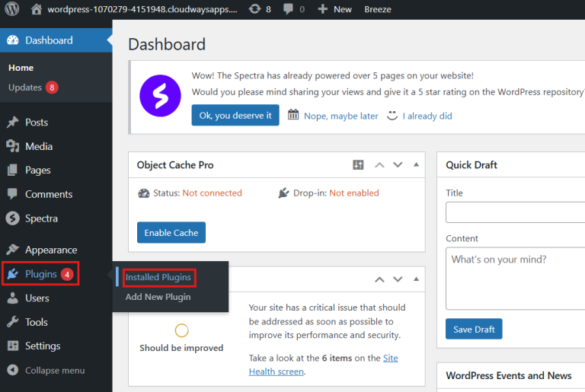Click the Collapse menu arrow icon
The image size is (585, 392).
(x=13, y=370)
